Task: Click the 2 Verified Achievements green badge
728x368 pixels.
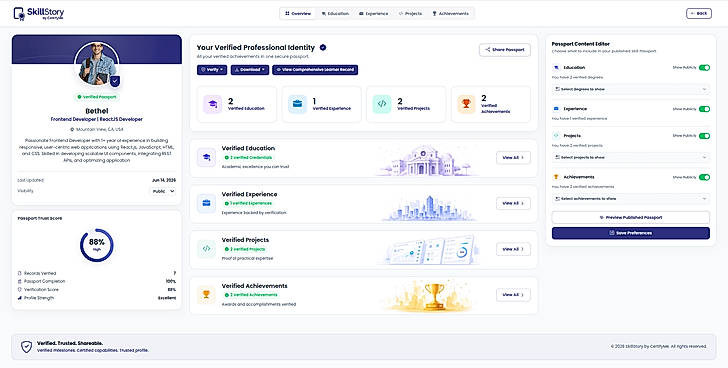Action: pos(251,295)
